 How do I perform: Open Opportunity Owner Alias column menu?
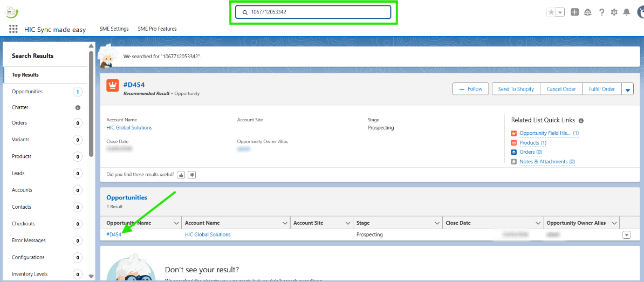[x=614, y=223]
